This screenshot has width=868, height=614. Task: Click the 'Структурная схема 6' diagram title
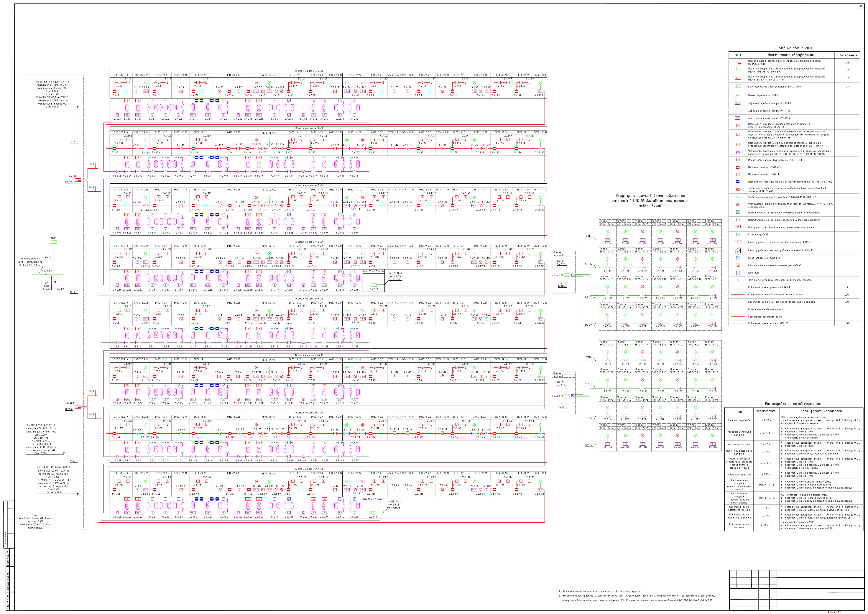point(650,196)
